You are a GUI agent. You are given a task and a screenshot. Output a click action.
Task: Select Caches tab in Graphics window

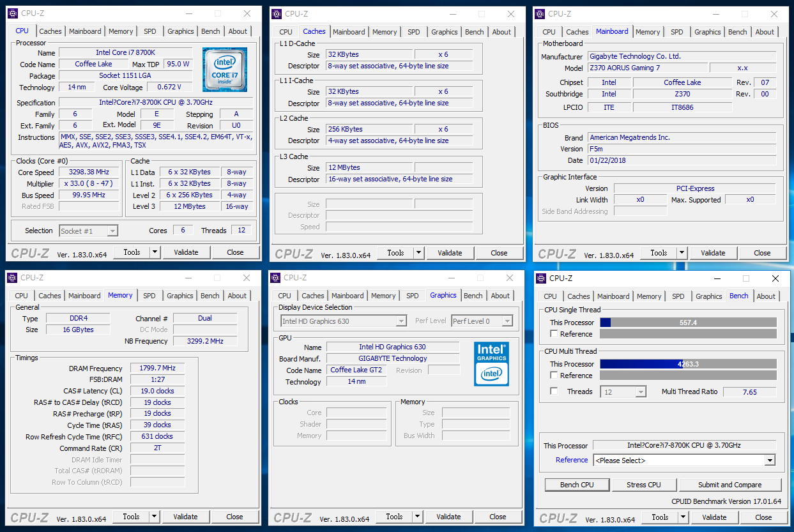coord(313,296)
